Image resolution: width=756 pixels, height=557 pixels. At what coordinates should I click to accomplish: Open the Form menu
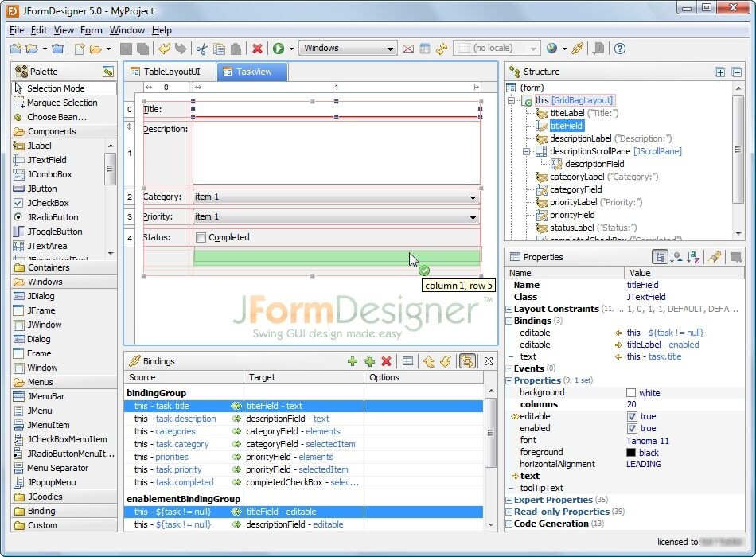(x=91, y=29)
